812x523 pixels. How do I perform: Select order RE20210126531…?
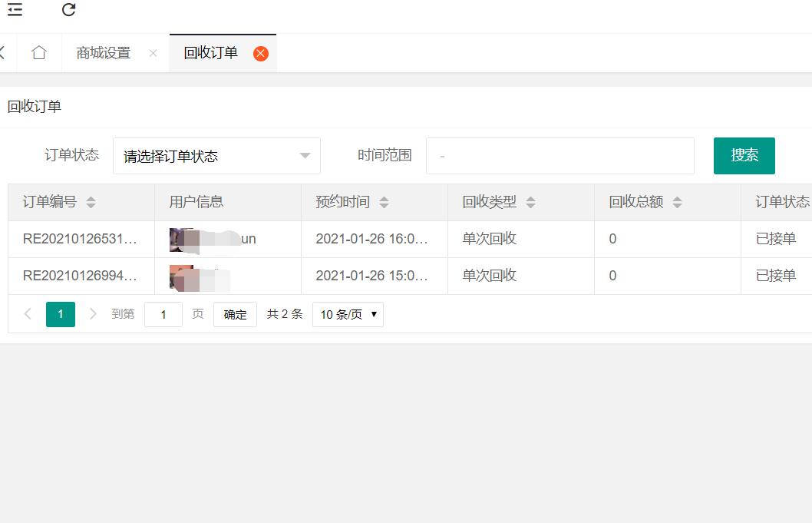pos(80,238)
